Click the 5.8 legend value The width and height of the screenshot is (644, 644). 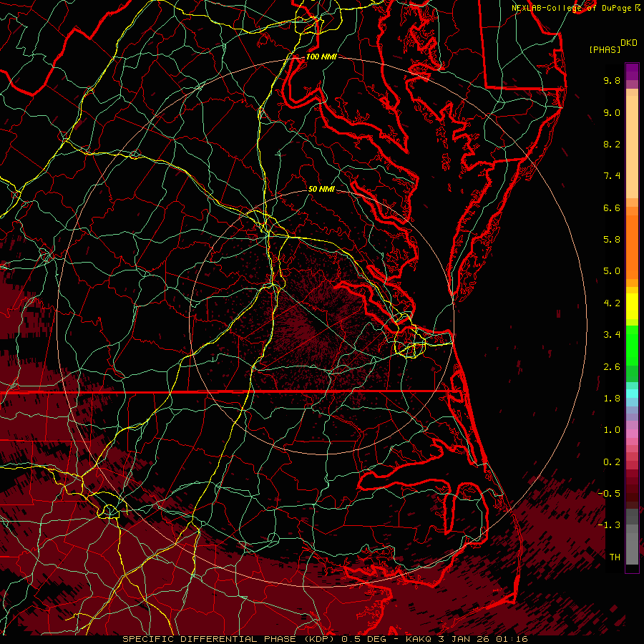pos(612,240)
